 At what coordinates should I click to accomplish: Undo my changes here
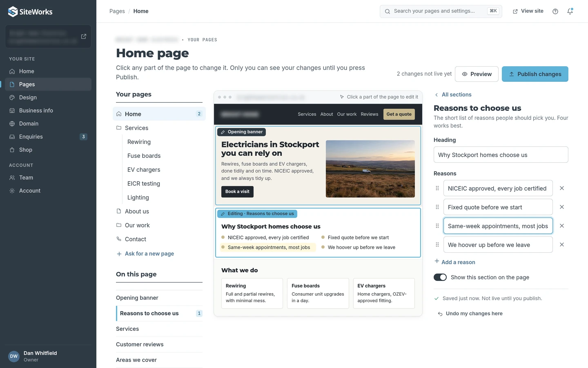tap(470, 314)
